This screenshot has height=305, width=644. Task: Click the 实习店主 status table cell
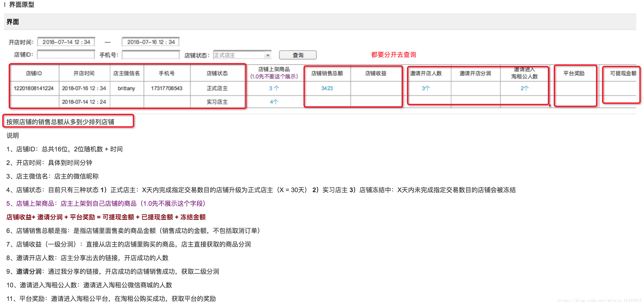pos(217,102)
